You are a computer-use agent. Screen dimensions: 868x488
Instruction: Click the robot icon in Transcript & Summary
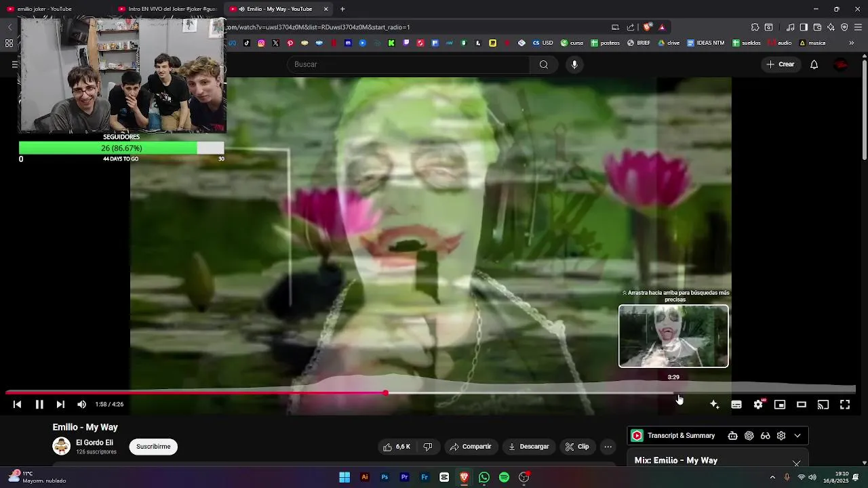pos(732,436)
